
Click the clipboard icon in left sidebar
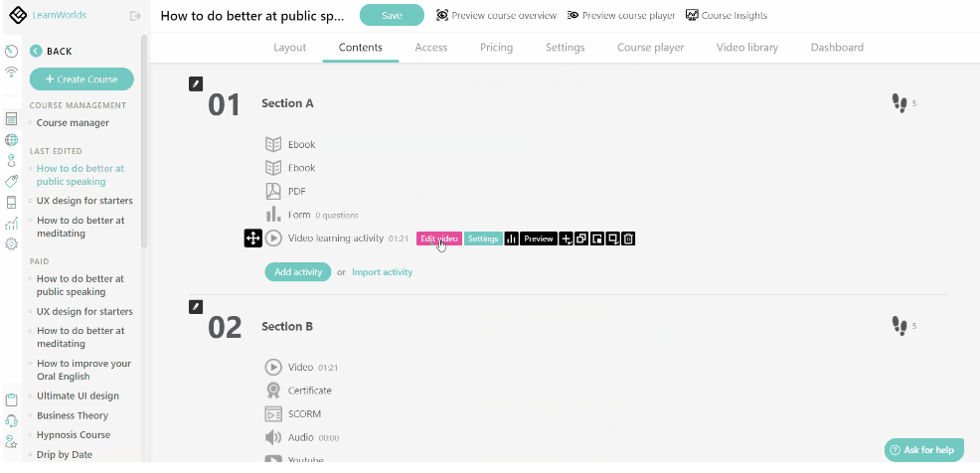point(12,399)
